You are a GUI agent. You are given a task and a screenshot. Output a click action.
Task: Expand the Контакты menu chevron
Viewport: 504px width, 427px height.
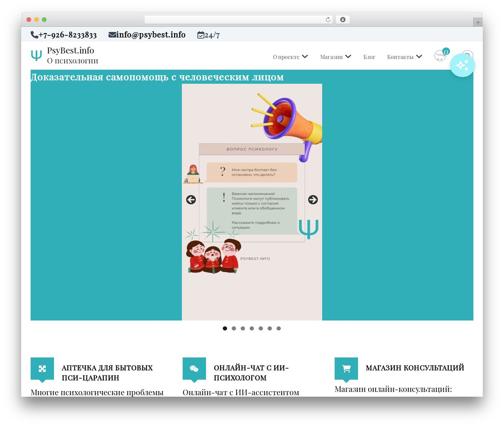pyautogui.click(x=419, y=57)
